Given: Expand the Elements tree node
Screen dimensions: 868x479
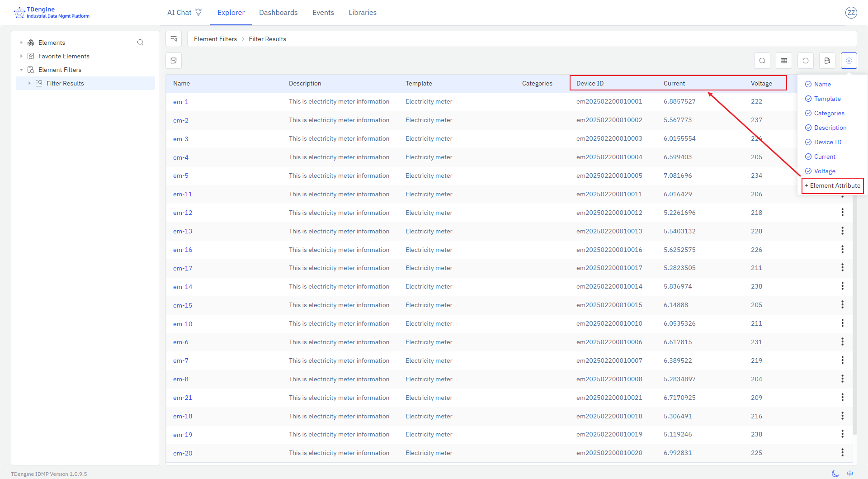Looking at the screenshot, I should point(21,42).
